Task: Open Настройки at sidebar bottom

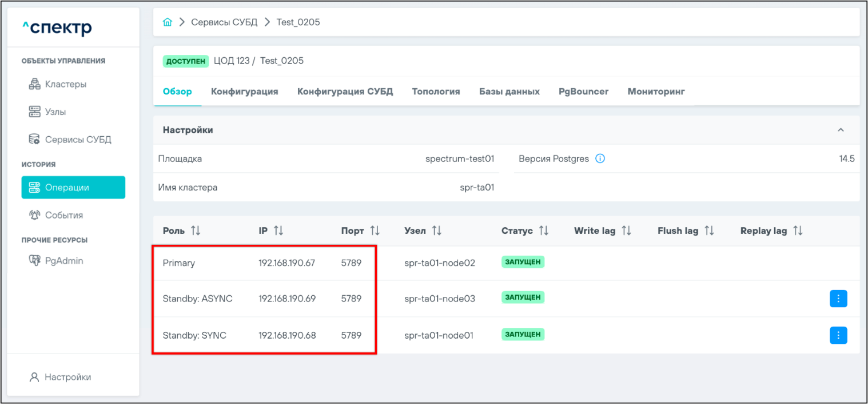Action: pos(67,377)
